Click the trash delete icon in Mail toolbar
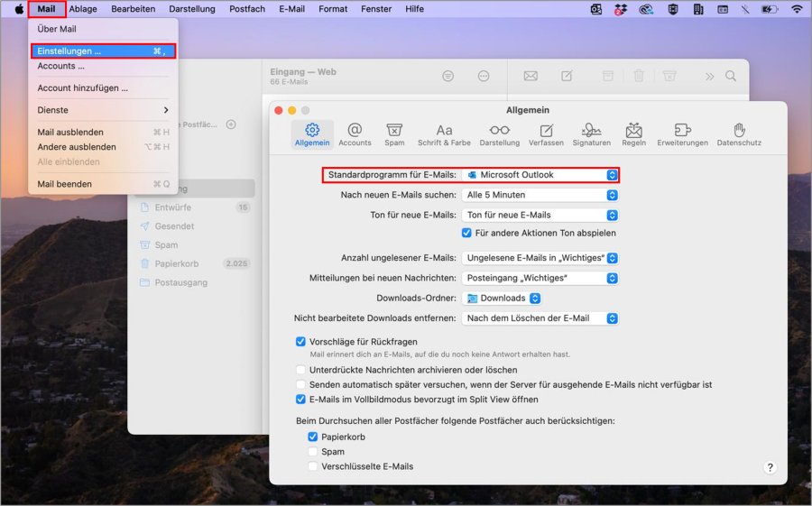The width and height of the screenshot is (812, 506). click(639, 76)
